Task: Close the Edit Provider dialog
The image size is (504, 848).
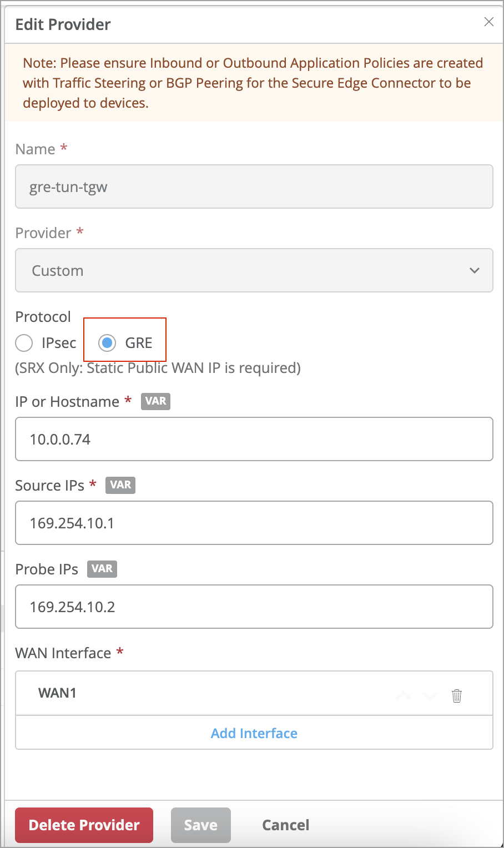Action: coord(488,22)
